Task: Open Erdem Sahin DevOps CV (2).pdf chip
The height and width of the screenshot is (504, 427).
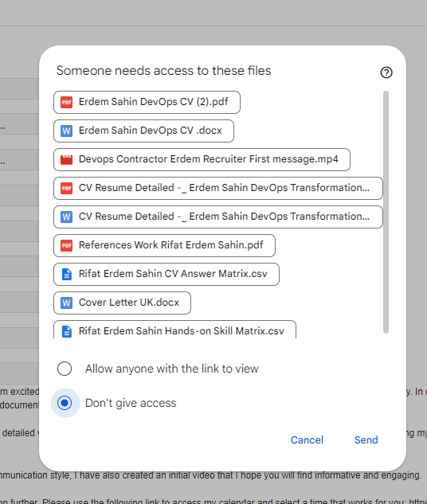Action: click(x=147, y=102)
